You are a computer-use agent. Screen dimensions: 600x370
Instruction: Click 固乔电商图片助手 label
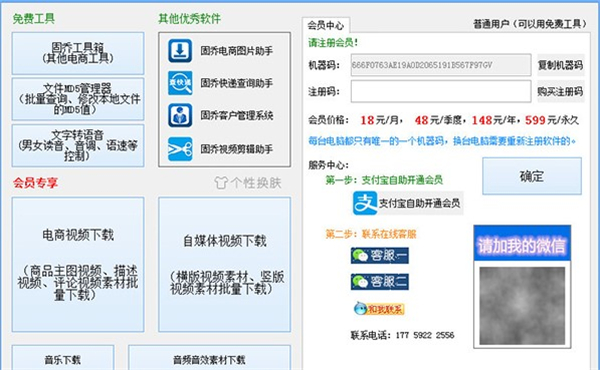coord(237,51)
